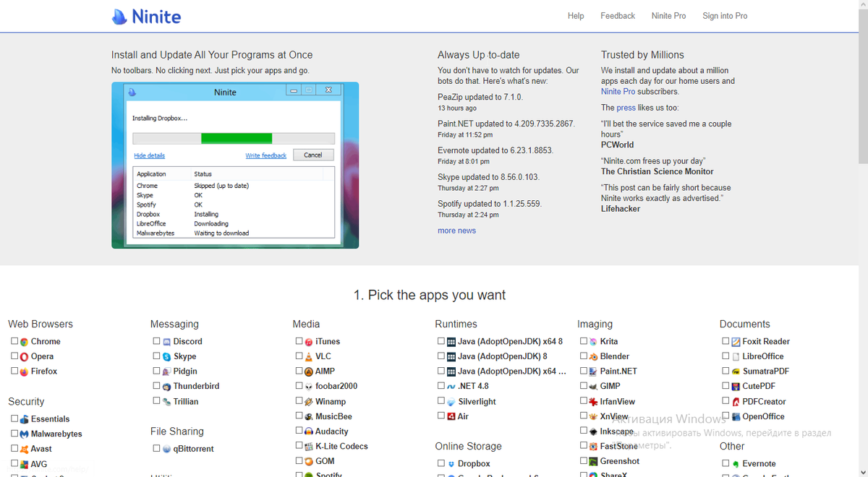The image size is (868, 477).
Task: Open the more news link
Action: click(456, 231)
